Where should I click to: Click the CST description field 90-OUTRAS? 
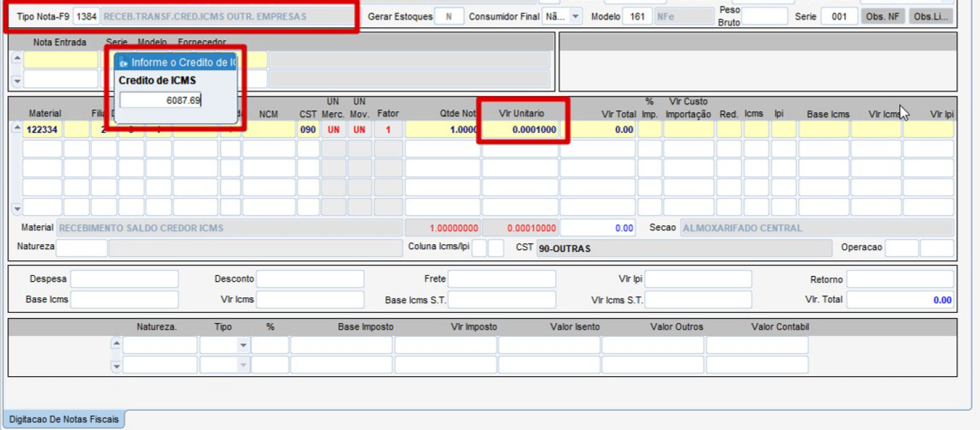click(684, 248)
